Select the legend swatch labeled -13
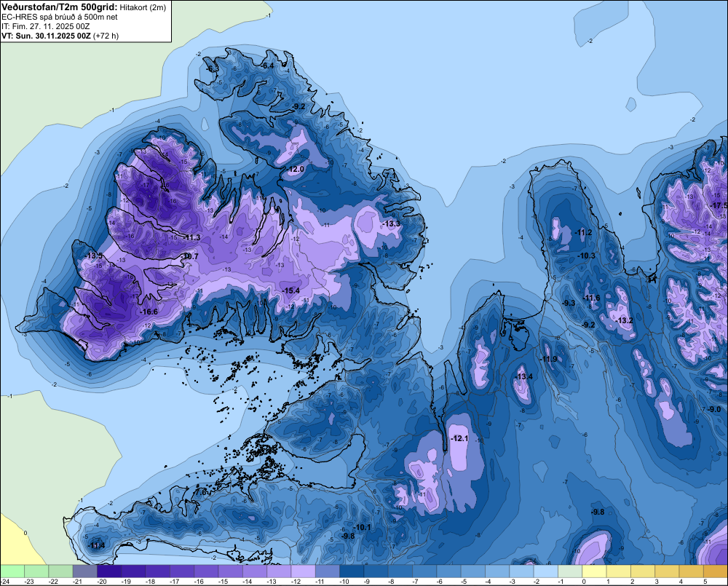The height and width of the screenshot is (586, 728). [279, 571]
